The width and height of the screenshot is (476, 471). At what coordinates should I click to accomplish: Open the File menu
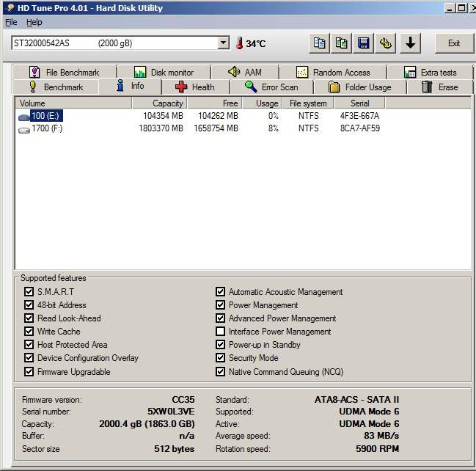[11, 22]
